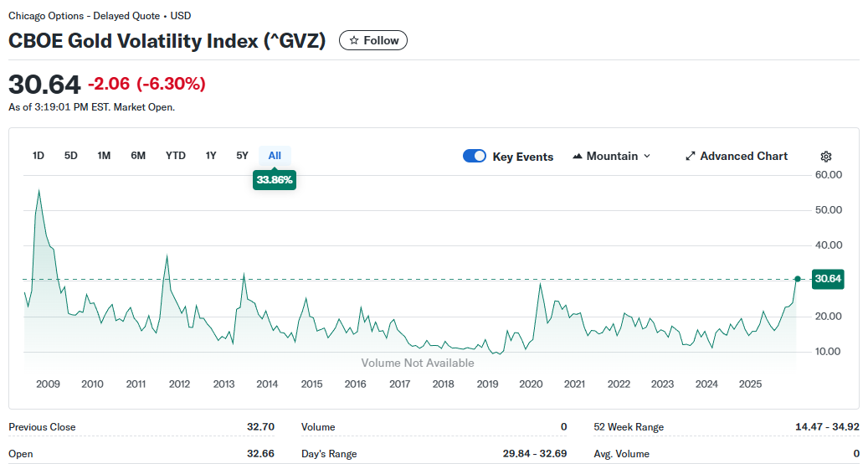Switch to the 5D range tab
Screen dimensions: 868x464
(71, 155)
